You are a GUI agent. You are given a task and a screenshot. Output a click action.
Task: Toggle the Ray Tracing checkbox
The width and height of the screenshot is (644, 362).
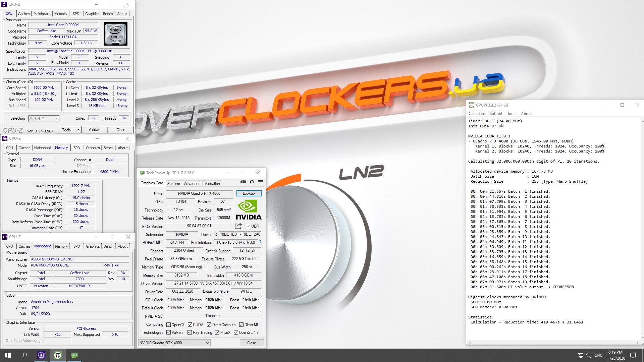click(x=190, y=333)
